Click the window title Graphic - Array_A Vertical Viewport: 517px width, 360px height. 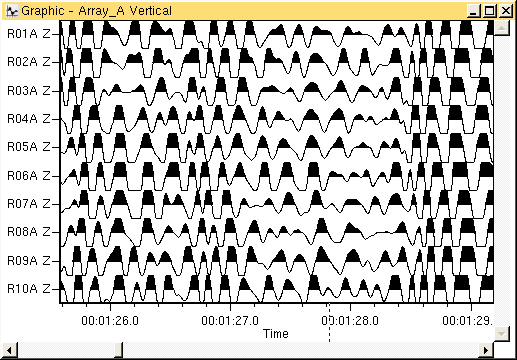[97, 11]
